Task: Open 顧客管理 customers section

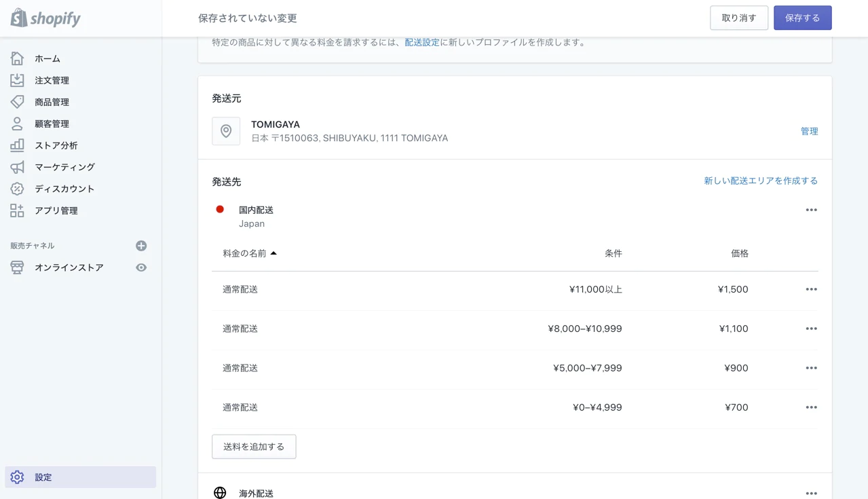Action: 52,124
